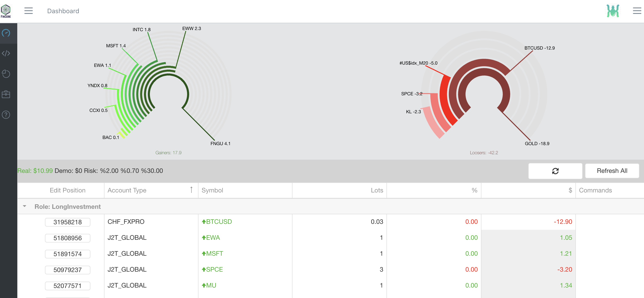Image resolution: width=644 pixels, height=298 pixels.
Task: Click the Commands column header
Action: click(x=595, y=190)
